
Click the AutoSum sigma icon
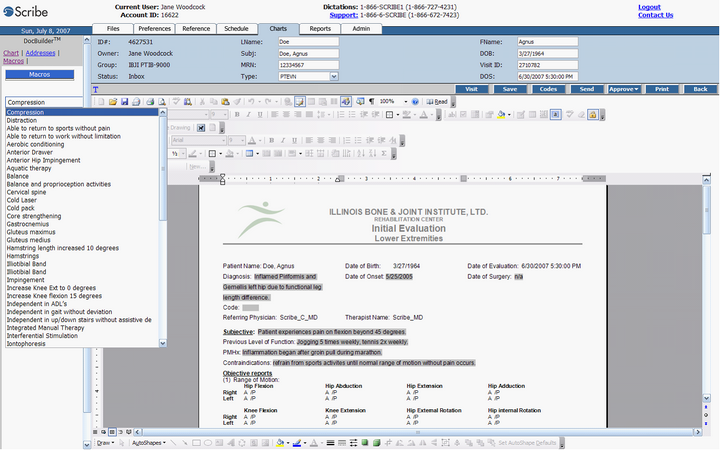pos(384,153)
